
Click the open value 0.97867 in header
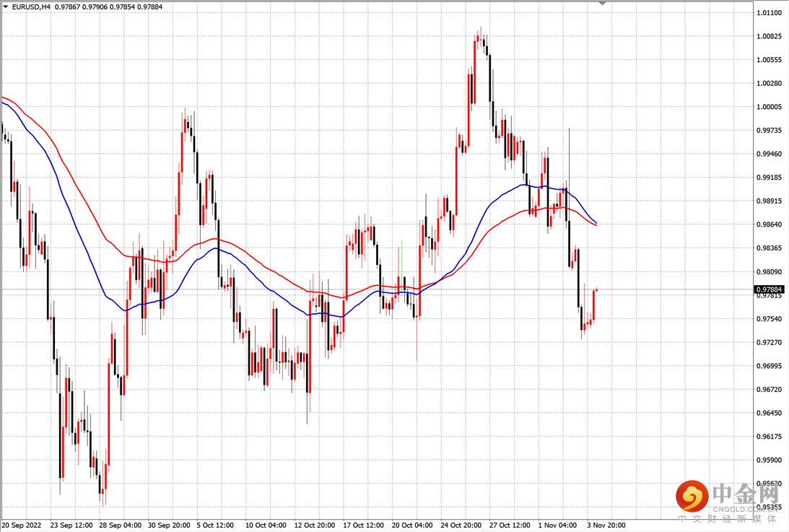[67, 7]
